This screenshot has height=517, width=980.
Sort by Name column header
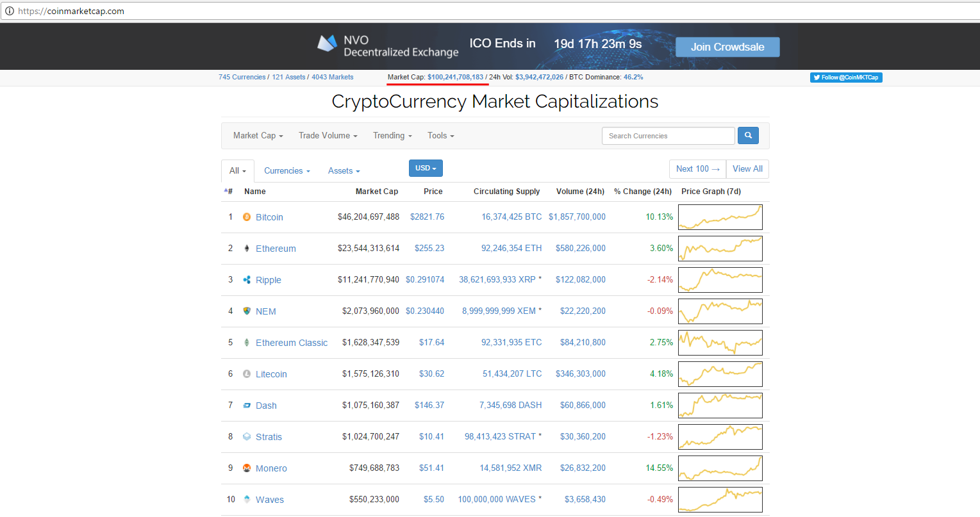click(255, 192)
